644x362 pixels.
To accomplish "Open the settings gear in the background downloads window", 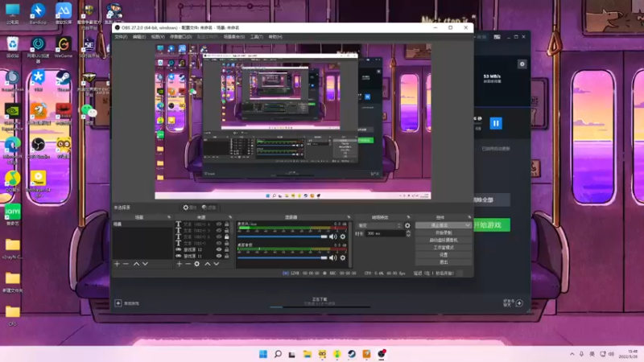I will click(x=522, y=64).
